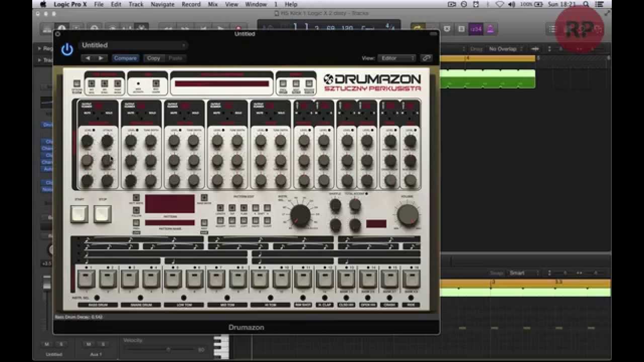The width and height of the screenshot is (644, 362).
Task: Open the Snap Smart dropdown
Action: click(x=523, y=273)
